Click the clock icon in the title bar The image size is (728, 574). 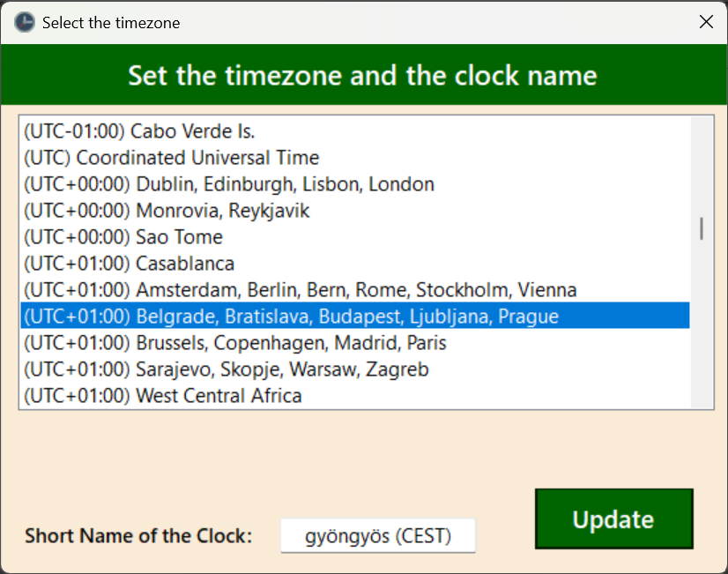click(x=26, y=22)
